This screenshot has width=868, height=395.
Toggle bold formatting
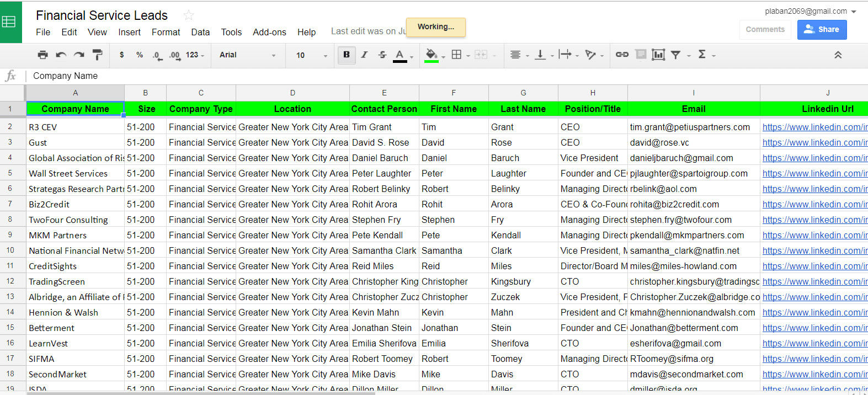347,55
